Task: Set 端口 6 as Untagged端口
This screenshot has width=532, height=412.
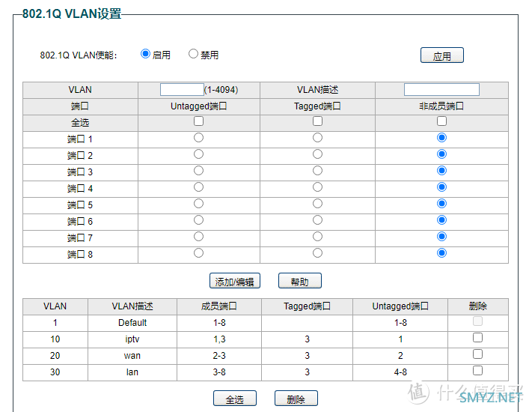Action: click(198, 220)
